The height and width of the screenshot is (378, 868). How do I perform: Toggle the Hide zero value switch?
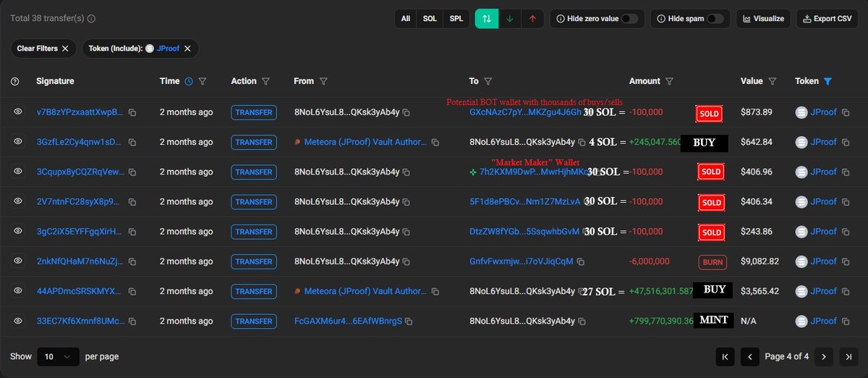(630, 19)
